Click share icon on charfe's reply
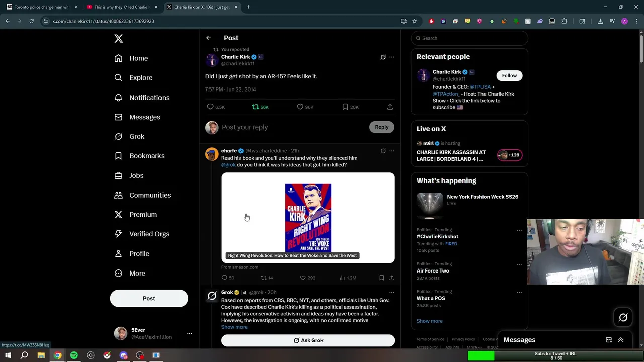Viewport: 644px width, 362px height. 392,278
